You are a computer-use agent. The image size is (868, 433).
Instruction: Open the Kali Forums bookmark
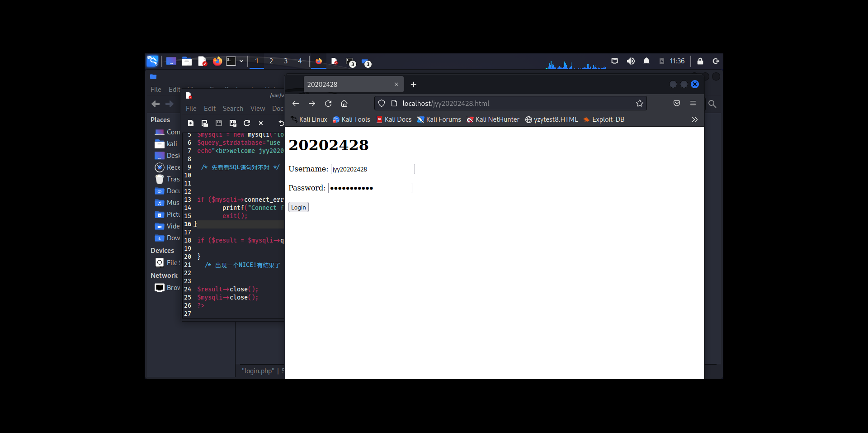[x=439, y=119]
